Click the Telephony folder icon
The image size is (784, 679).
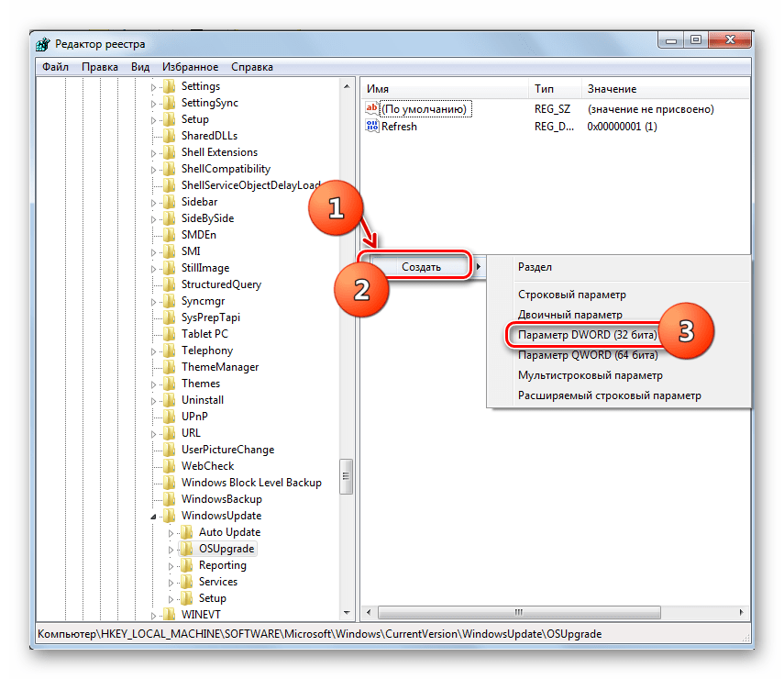(169, 351)
